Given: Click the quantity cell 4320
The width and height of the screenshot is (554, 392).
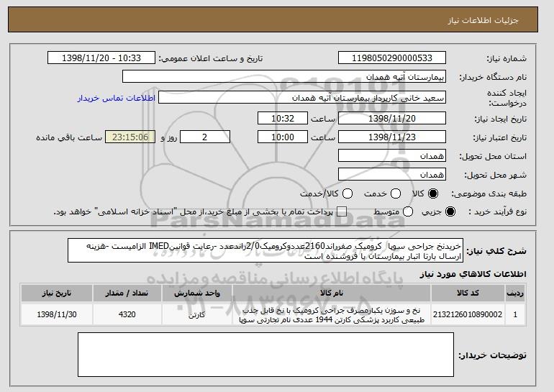Looking at the screenshot, I should [127, 314].
